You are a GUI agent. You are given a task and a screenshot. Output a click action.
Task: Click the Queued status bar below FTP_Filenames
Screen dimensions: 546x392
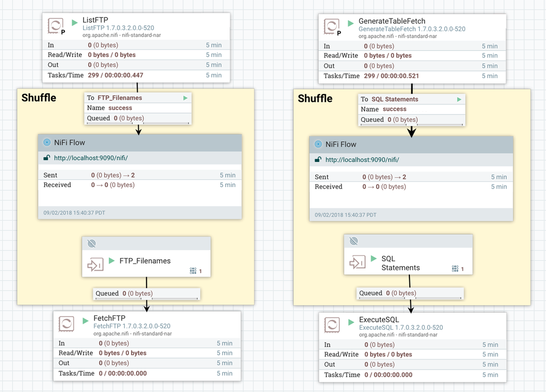[x=145, y=294]
